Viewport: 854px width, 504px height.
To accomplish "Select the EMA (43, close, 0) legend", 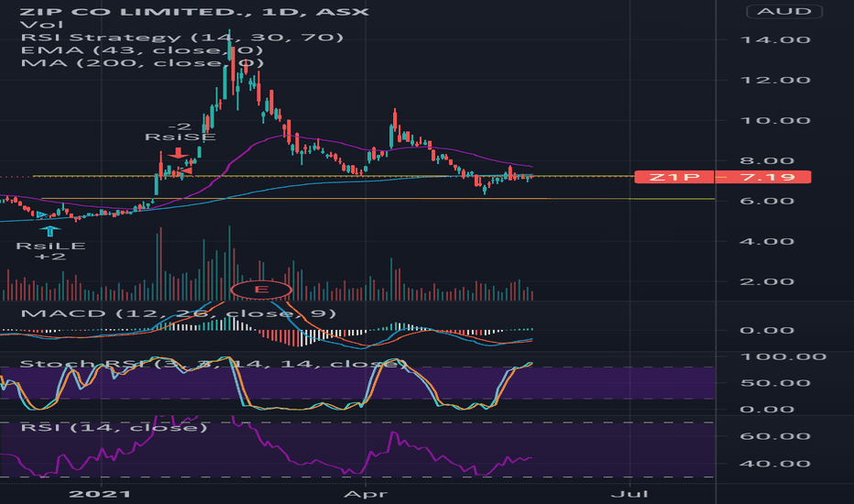I will point(142,50).
